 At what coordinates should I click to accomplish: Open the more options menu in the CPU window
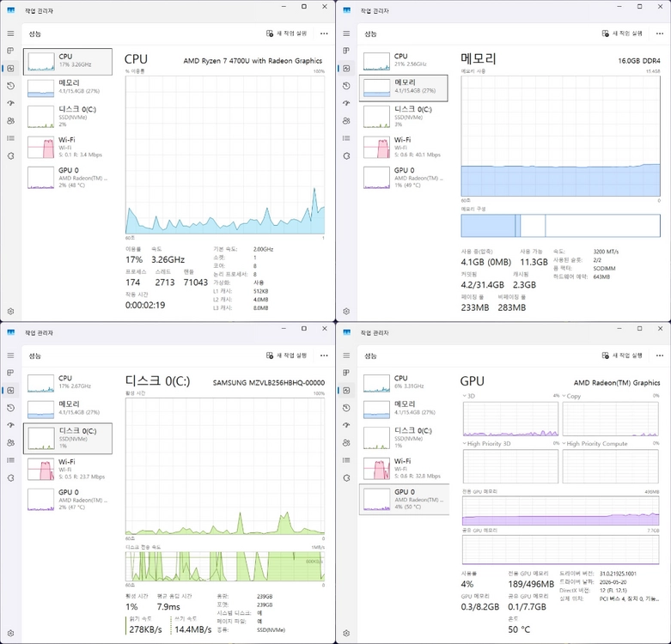[324, 33]
